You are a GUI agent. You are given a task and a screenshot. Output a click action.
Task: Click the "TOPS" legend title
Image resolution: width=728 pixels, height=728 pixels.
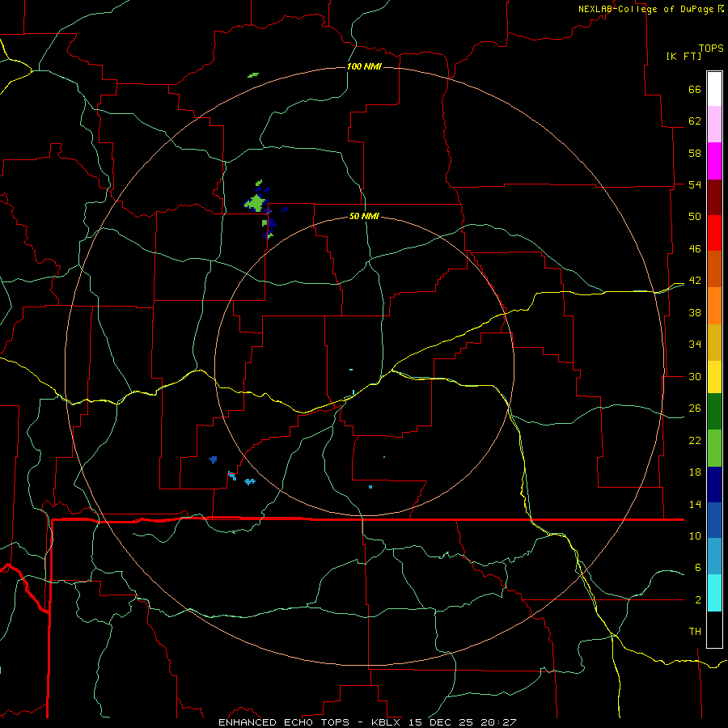(x=711, y=48)
